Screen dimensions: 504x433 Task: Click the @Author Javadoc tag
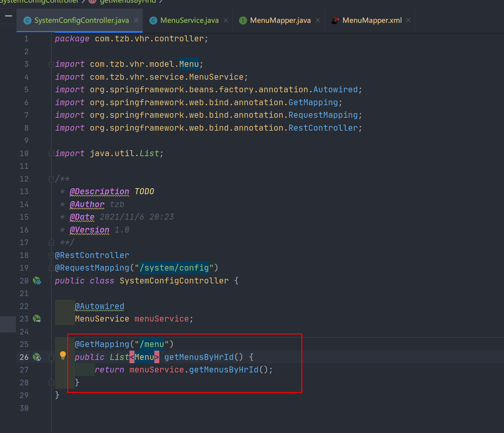[x=87, y=204]
